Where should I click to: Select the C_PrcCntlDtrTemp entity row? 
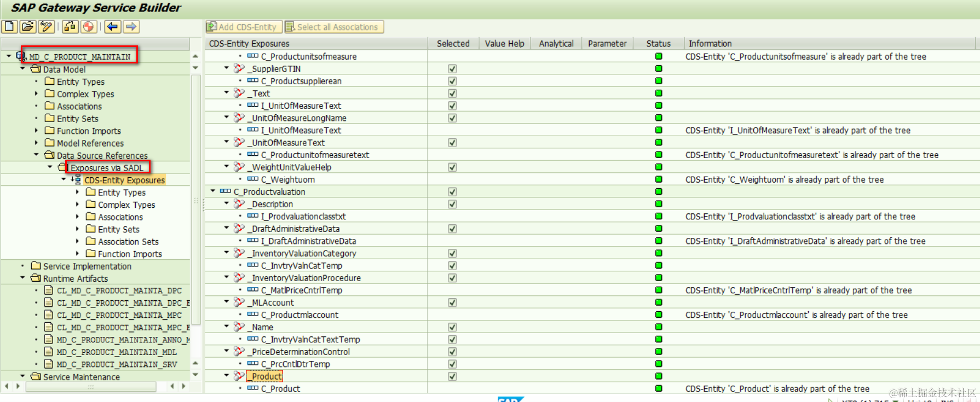295,364
